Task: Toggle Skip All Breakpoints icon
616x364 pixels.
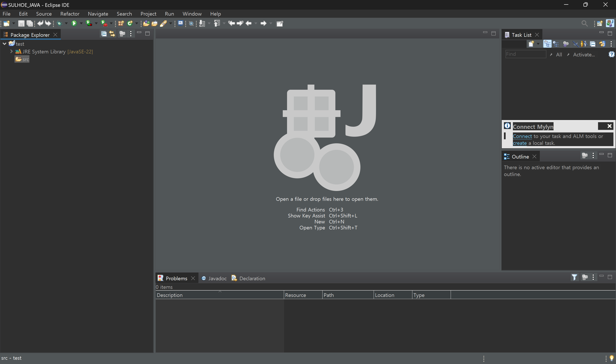Action: coord(191,23)
